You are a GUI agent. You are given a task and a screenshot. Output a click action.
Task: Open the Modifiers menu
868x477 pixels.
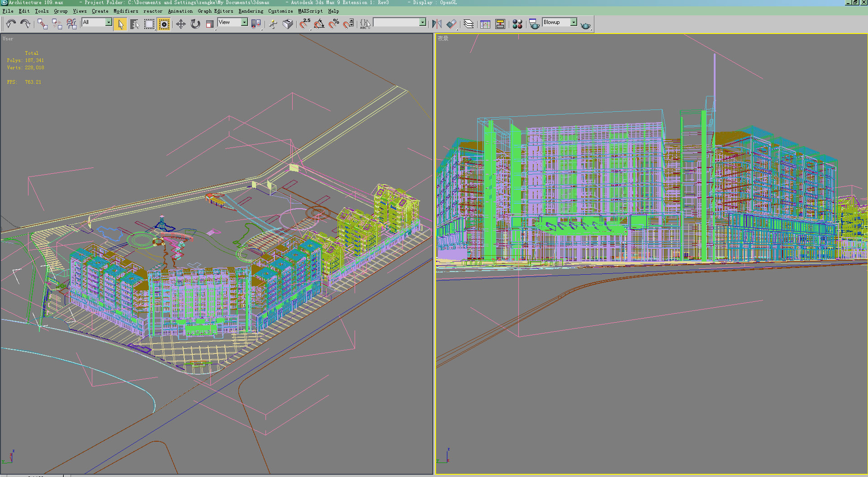pos(126,11)
